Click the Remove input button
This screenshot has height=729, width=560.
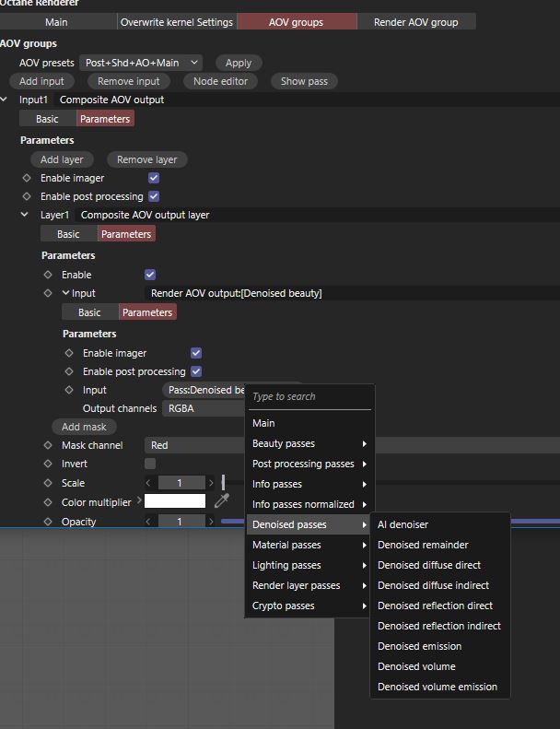pos(129,81)
